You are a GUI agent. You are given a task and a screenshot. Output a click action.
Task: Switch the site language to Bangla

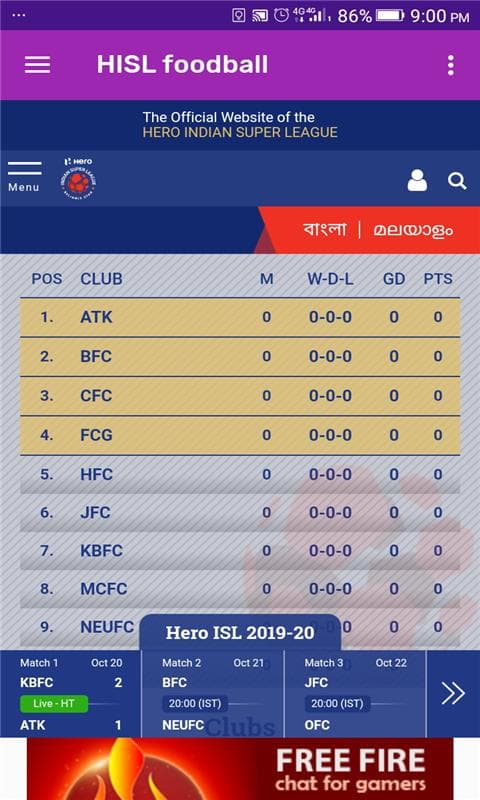[x=324, y=229]
